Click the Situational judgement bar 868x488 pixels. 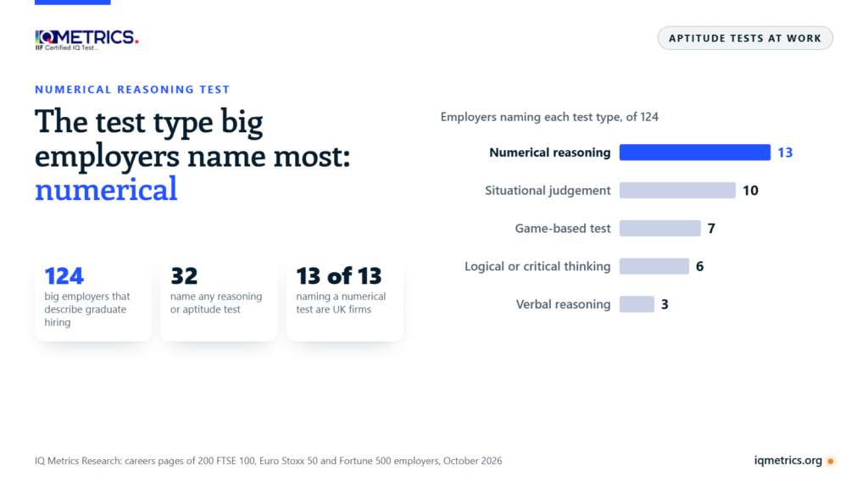point(677,191)
